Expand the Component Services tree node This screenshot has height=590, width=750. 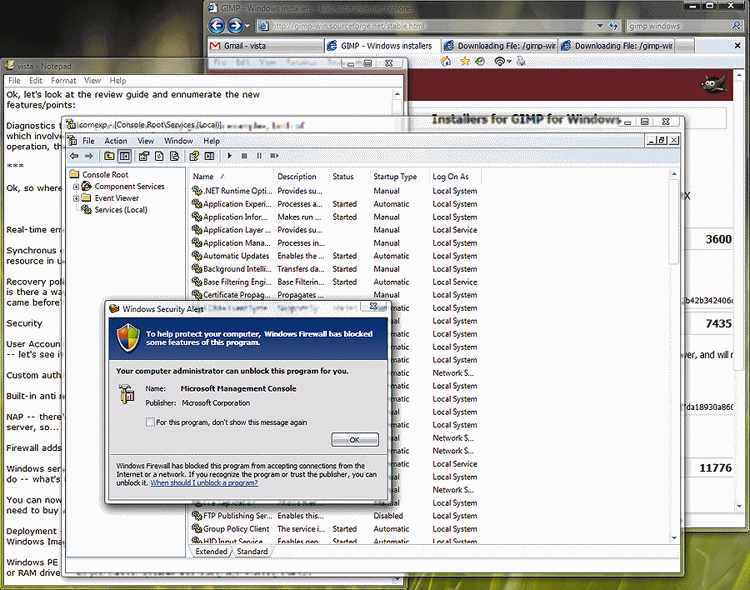click(76, 187)
